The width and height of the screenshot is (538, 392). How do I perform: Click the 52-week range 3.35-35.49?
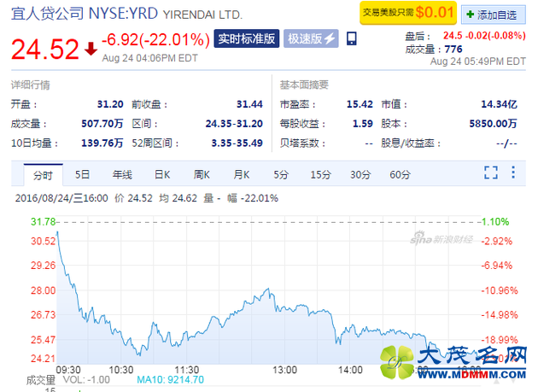coord(237,143)
